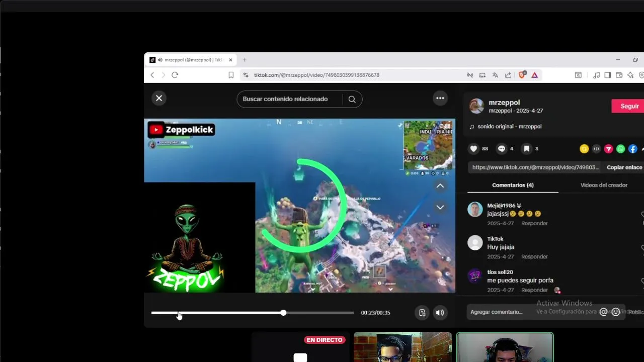This screenshot has width=644, height=362.
Task: Select the Comentarios (4) tab
Action: click(513, 185)
